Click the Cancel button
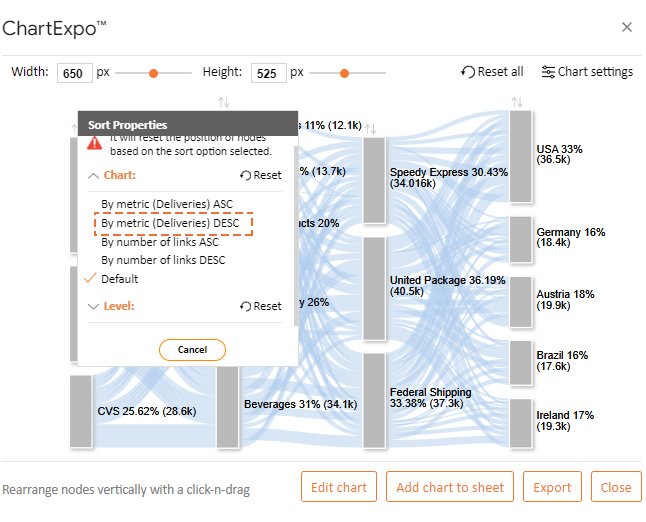The height and width of the screenshot is (522, 646). coord(192,350)
